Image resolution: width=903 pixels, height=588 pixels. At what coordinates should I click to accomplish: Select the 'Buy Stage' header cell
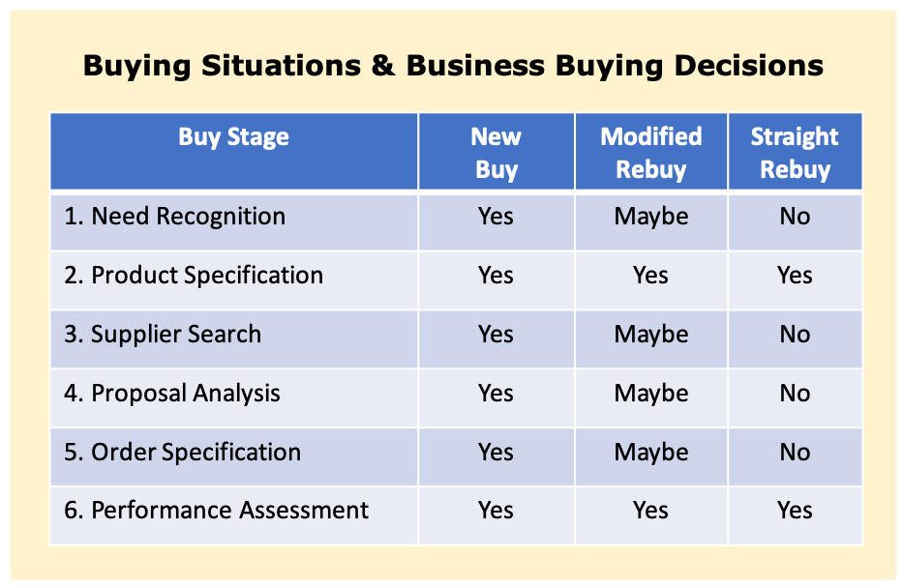click(x=234, y=151)
